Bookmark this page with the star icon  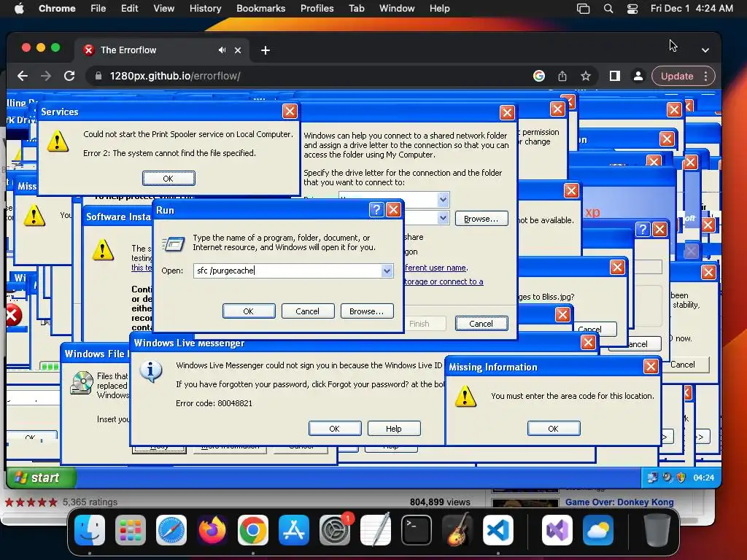pyautogui.click(x=586, y=76)
